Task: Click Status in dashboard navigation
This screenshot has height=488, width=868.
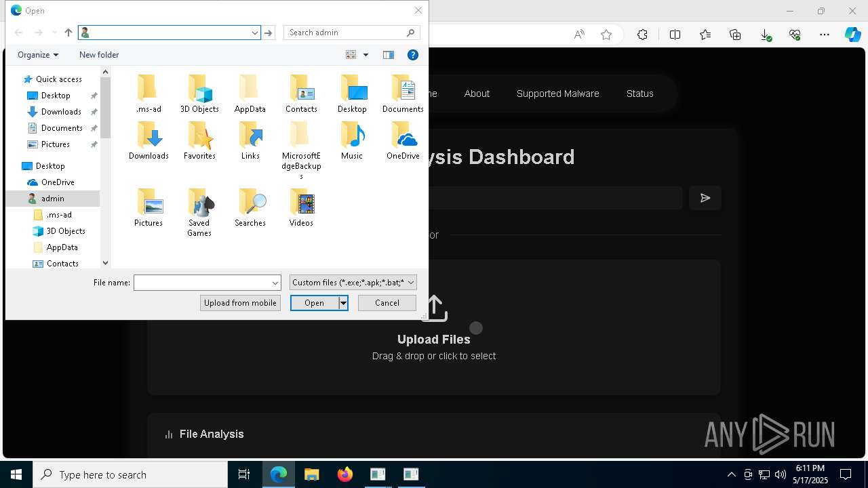Action: point(640,94)
